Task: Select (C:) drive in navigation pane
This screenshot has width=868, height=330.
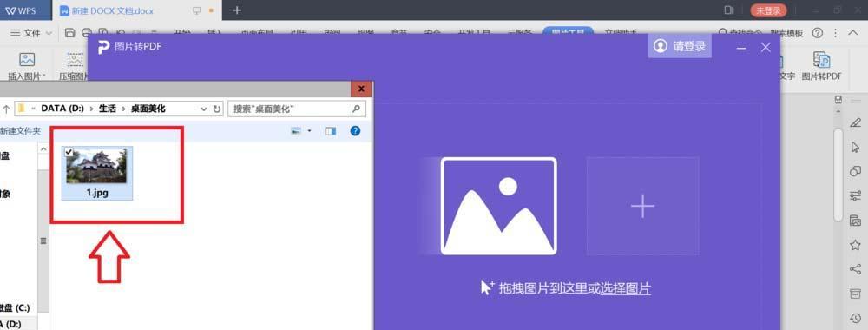Action: pos(15,307)
